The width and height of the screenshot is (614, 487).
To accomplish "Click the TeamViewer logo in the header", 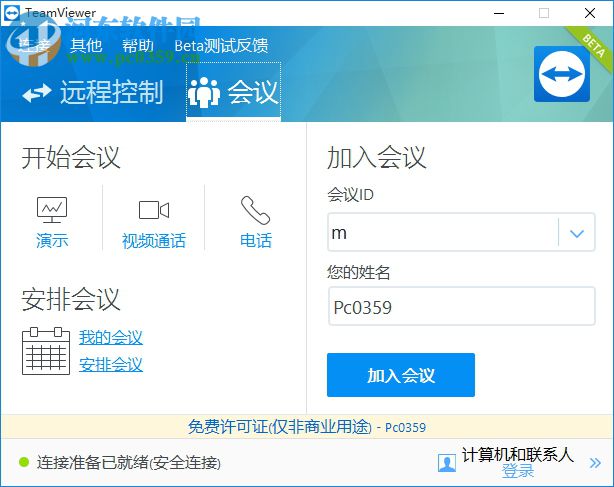I will click(562, 74).
